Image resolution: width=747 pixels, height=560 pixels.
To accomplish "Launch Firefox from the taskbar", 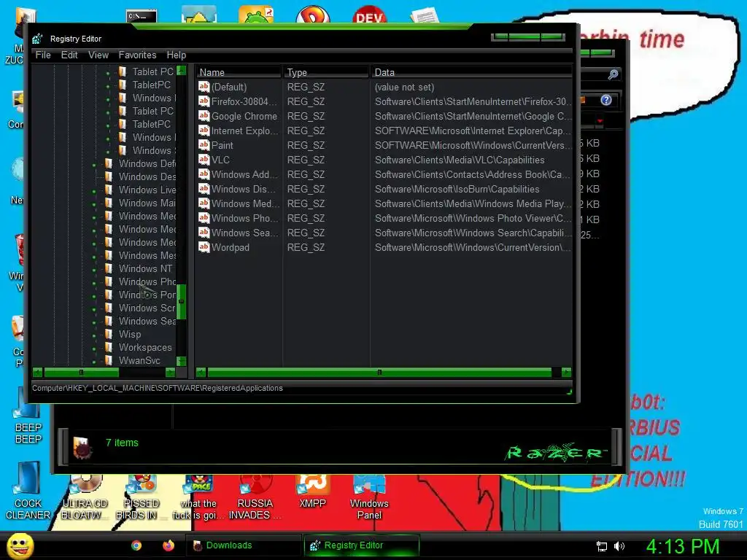I will (169, 545).
